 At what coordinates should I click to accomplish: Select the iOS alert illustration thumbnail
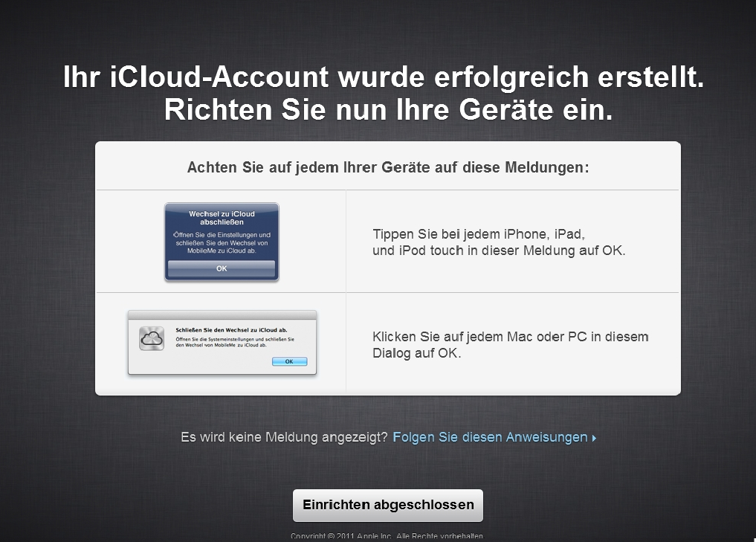[x=222, y=242]
